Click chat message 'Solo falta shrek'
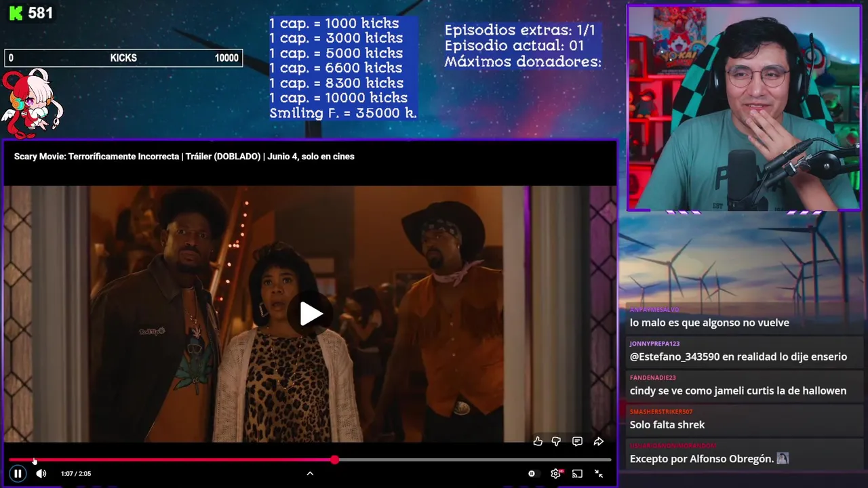This screenshot has width=868, height=488. [667, 425]
